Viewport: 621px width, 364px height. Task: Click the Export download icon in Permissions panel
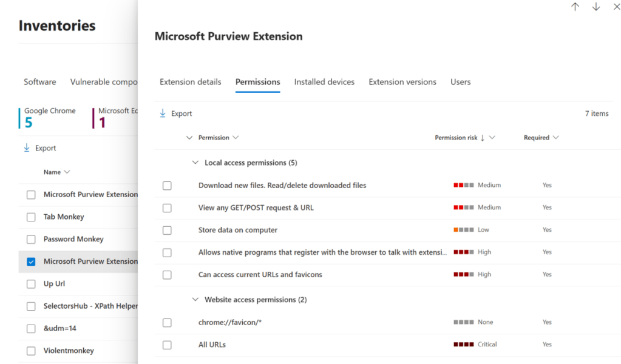tap(163, 113)
